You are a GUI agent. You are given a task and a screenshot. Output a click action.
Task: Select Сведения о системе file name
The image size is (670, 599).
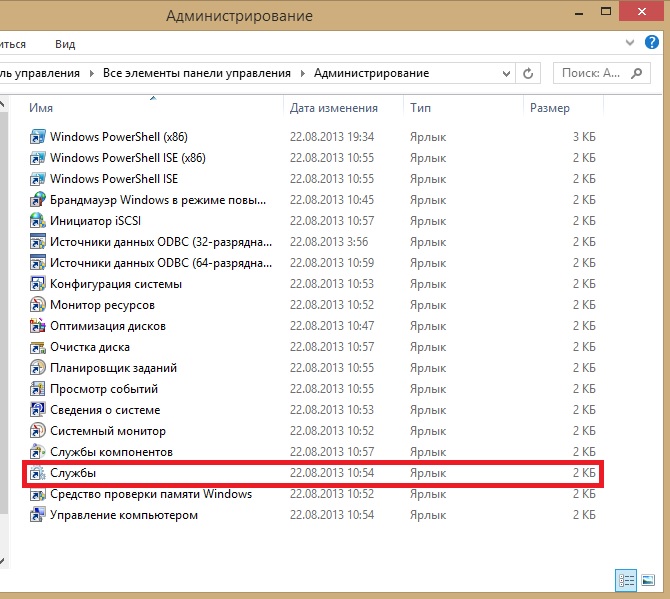pos(105,410)
